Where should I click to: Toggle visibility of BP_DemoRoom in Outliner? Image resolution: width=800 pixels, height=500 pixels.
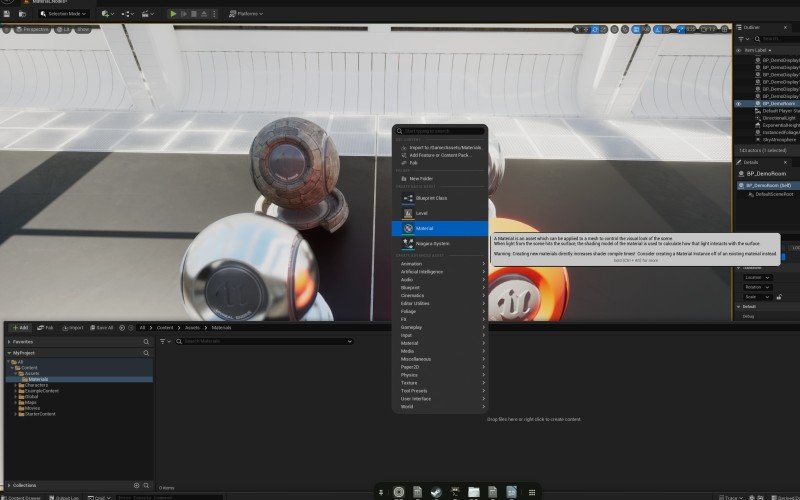[738, 104]
